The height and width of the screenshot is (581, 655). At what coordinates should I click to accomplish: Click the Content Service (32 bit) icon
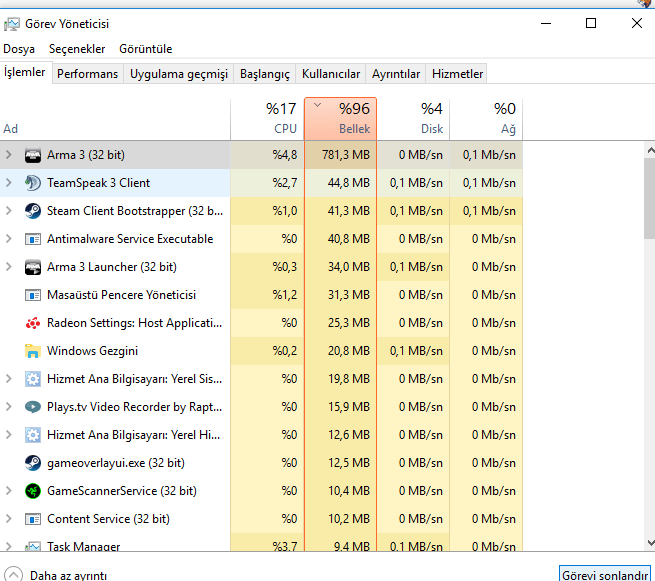coord(33,519)
